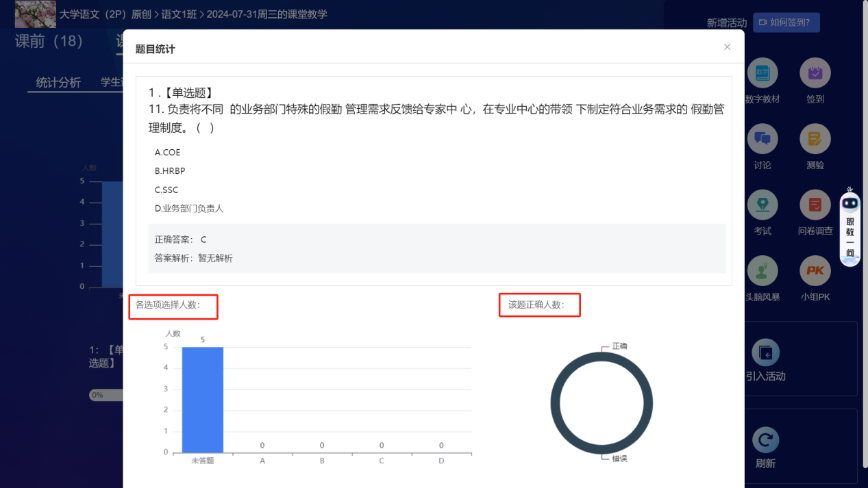Screen dimensions: 868x488
Task: Switch to the 课前（18）tab
Action: 49,42
